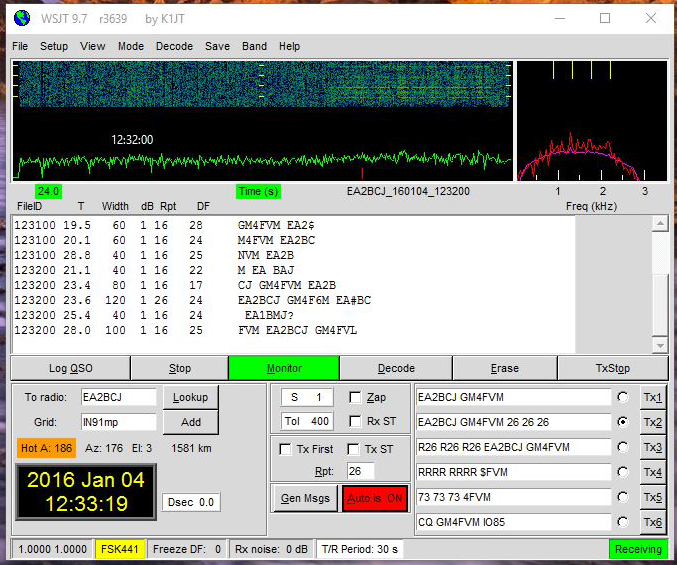Click the Tx2 send button

click(x=652, y=422)
